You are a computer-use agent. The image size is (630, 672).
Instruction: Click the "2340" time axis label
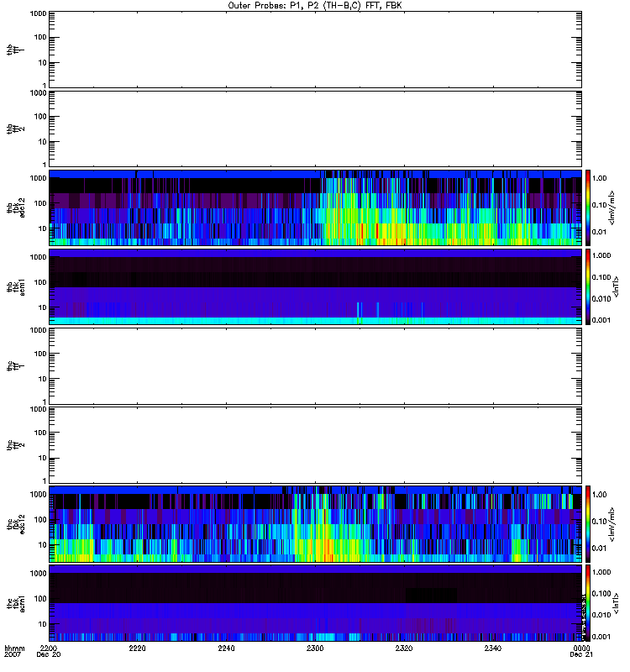(x=493, y=648)
